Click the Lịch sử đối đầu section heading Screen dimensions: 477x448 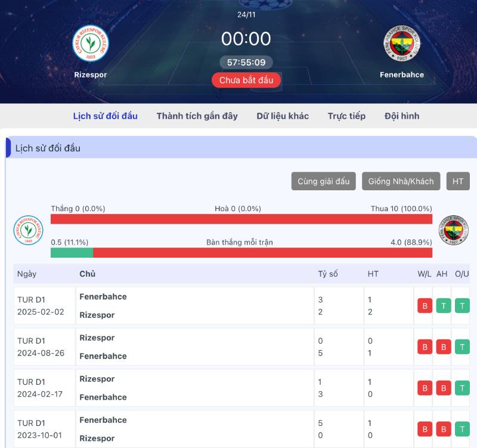click(48, 148)
